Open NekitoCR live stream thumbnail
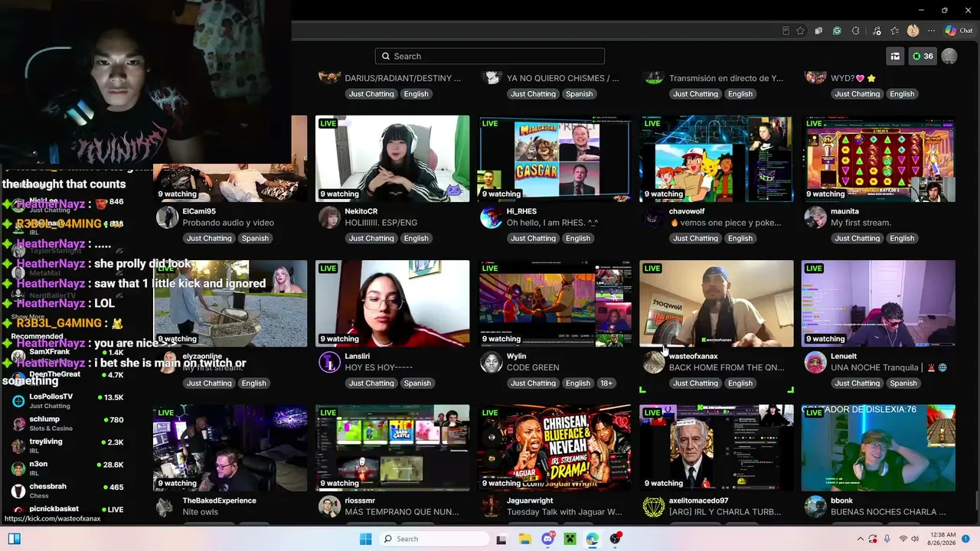The width and height of the screenshot is (980, 551). tap(393, 158)
